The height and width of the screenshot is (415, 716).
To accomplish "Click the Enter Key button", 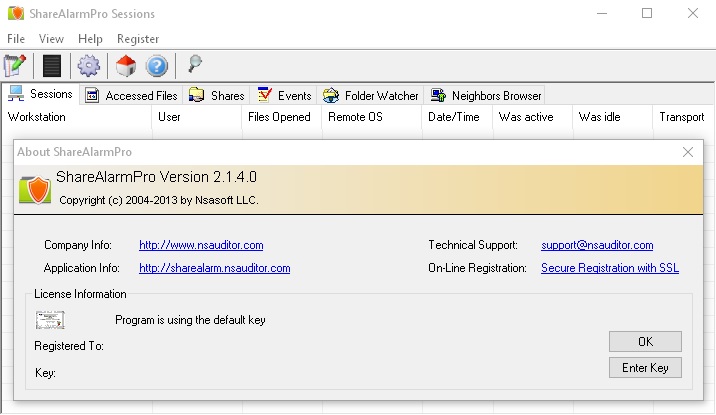I will pos(645,368).
